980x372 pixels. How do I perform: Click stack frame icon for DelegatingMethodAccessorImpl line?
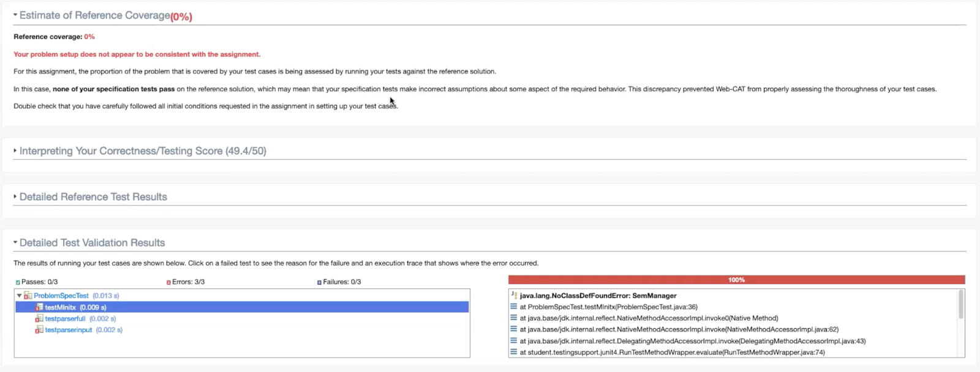coord(514,341)
